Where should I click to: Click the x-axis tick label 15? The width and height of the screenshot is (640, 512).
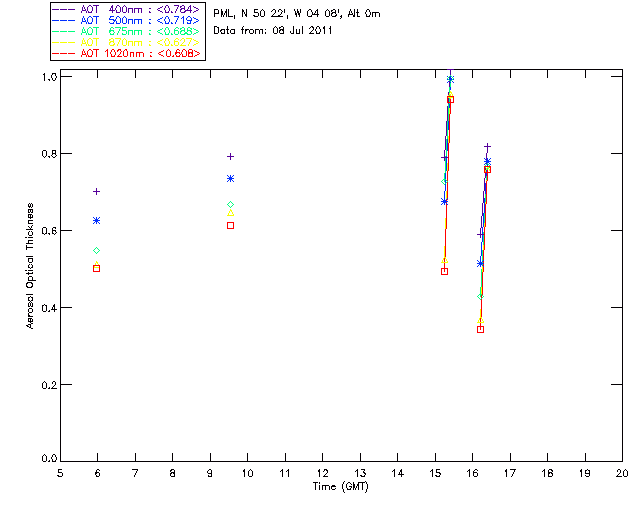tap(435, 473)
